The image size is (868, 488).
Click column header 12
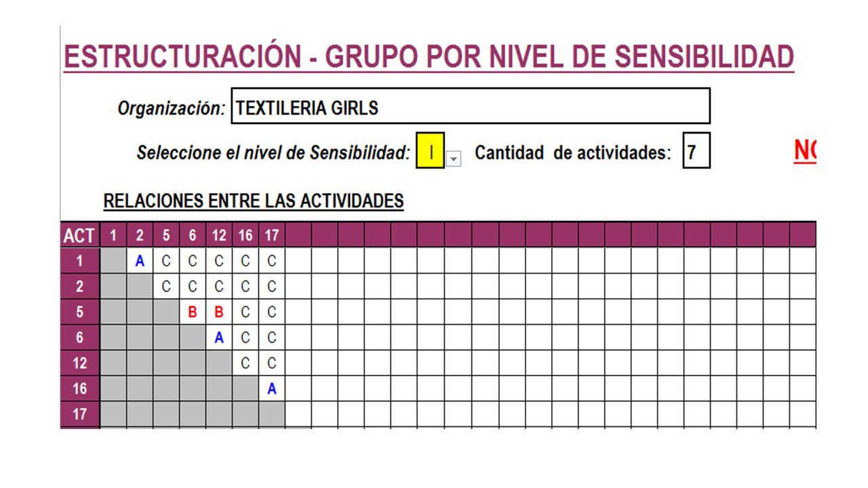click(218, 236)
